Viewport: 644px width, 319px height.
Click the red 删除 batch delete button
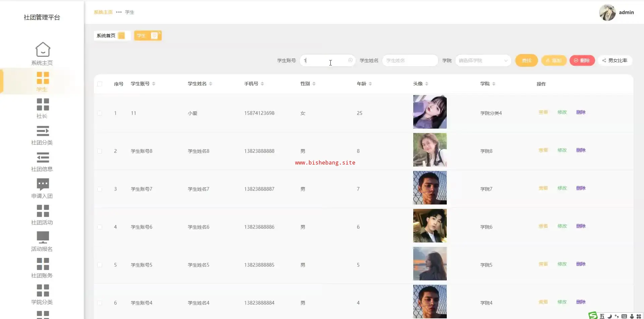pos(582,60)
